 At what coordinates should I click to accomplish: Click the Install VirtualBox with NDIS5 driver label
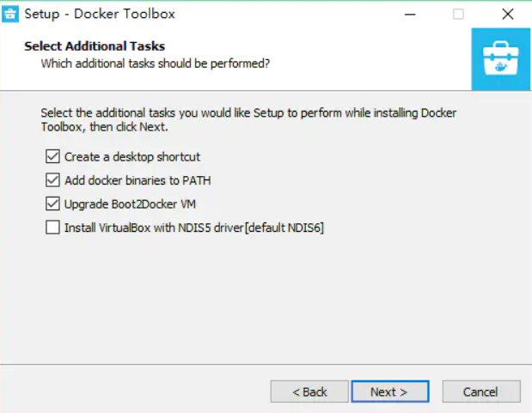pos(193,228)
